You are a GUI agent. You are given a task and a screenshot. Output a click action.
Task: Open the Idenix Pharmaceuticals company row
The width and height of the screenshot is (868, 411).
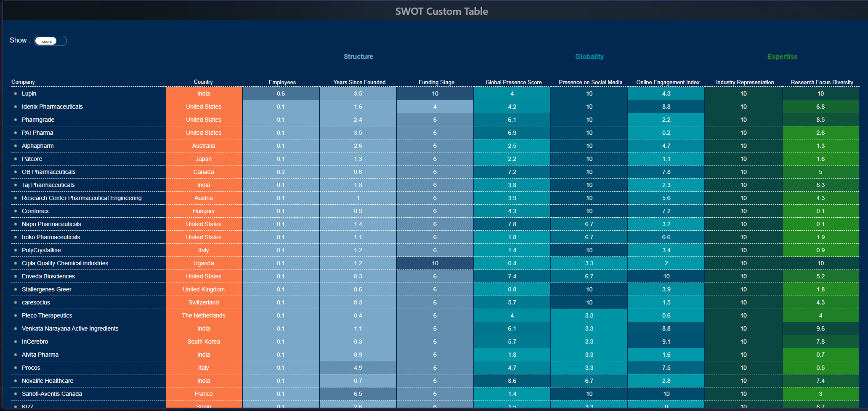[x=52, y=107]
